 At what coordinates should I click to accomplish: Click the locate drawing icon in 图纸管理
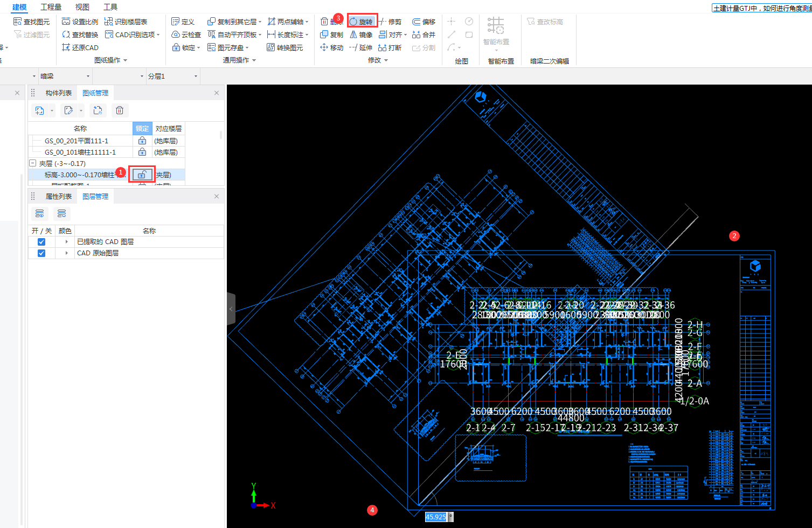click(x=98, y=110)
